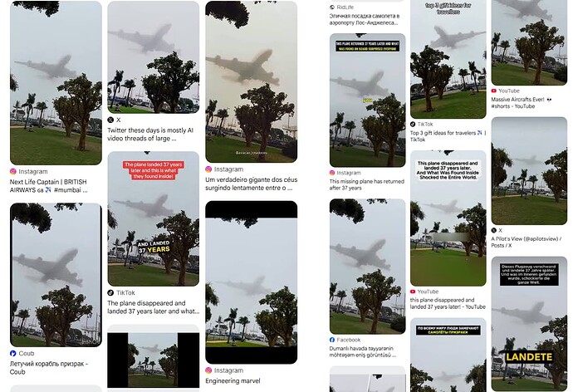
Task: Open the thumbnail with yellow LANDETE text
Action: click(529, 324)
